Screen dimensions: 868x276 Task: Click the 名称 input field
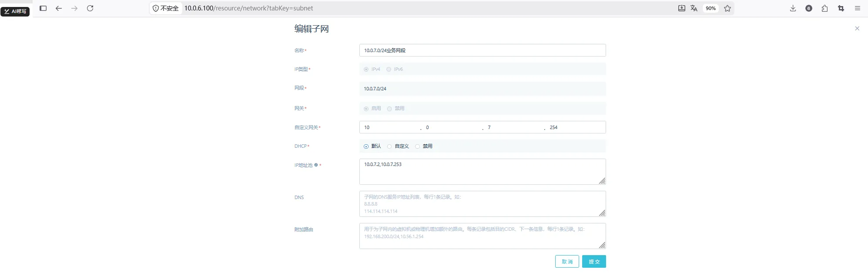pyautogui.click(x=483, y=50)
